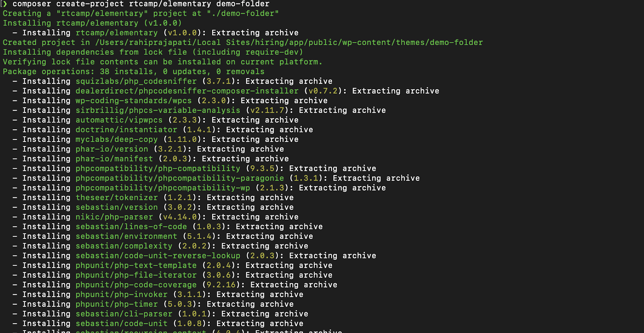Click phpunit/php-timer package name
Image resolution: width=644 pixels, height=333 pixels.
tap(117, 304)
